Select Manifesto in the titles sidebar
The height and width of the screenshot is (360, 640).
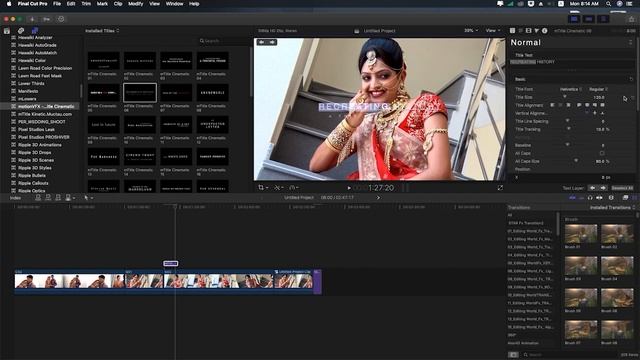pyautogui.click(x=28, y=91)
